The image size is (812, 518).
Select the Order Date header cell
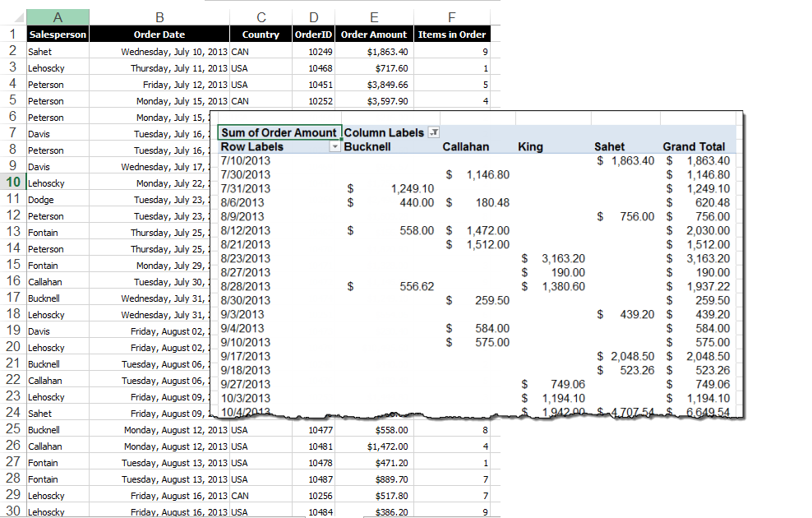coord(159,35)
